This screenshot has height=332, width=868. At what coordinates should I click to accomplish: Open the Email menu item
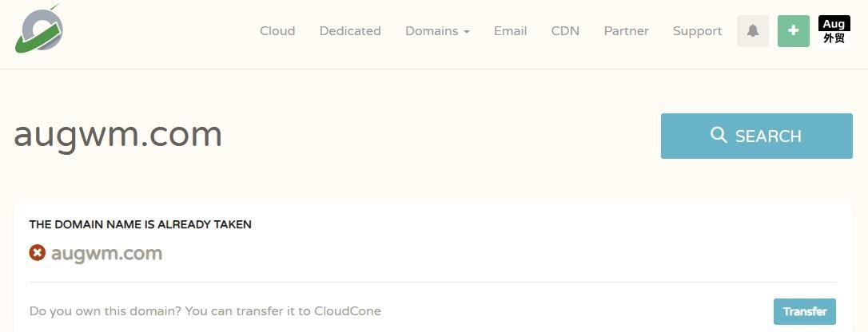[510, 31]
